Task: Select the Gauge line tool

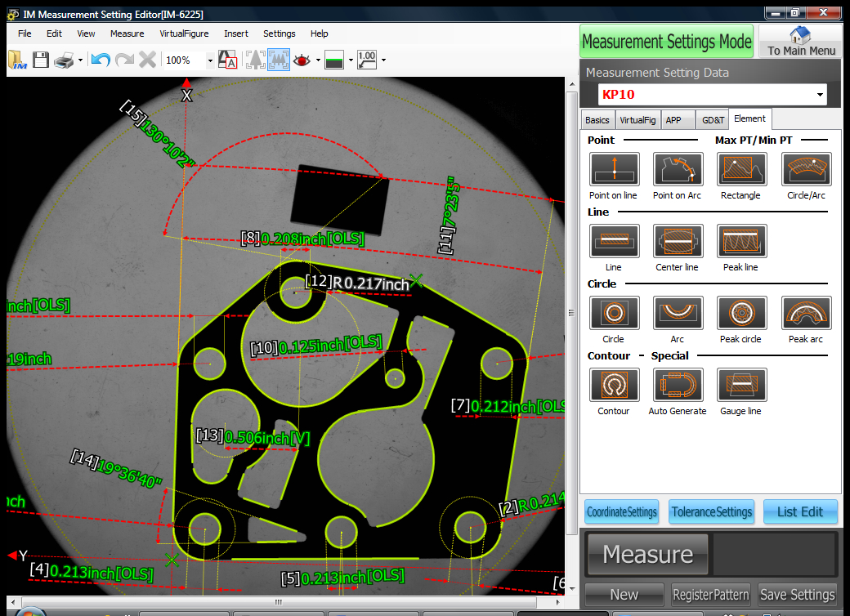Action: [x=741, y=385]
